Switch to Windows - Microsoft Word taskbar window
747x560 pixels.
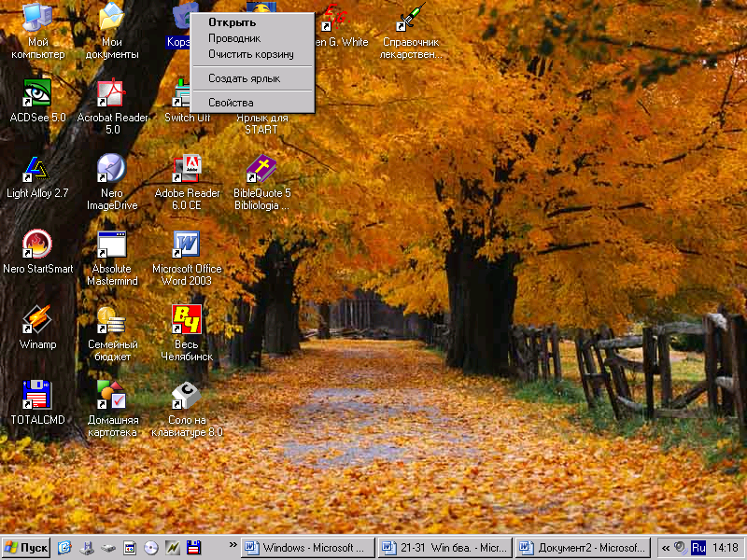pyautogui.click(x=308, y=548)
